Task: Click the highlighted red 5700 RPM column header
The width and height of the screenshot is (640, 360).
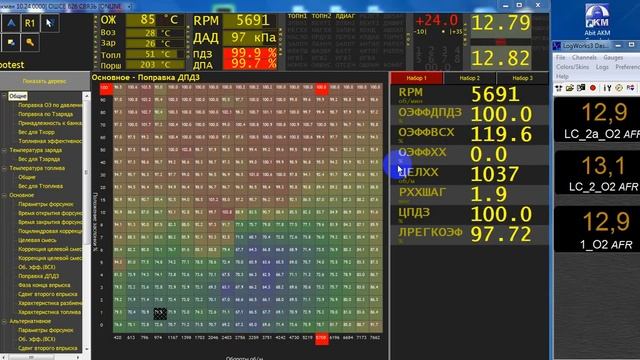Action: coord(322,338)
